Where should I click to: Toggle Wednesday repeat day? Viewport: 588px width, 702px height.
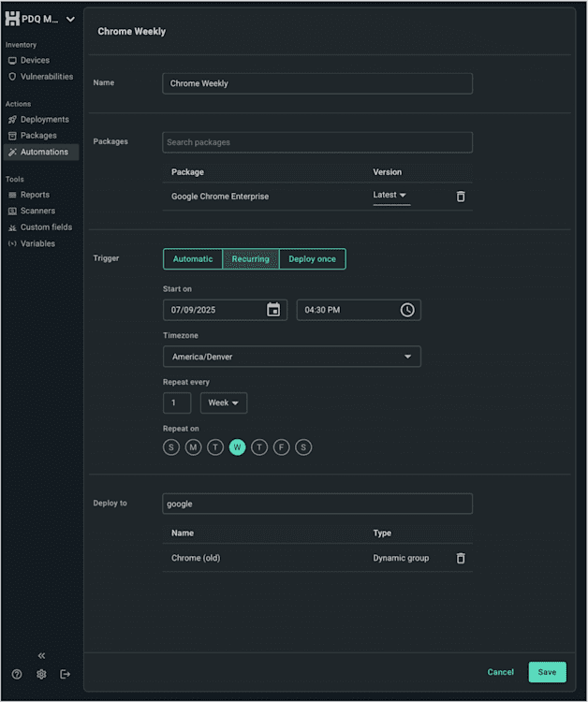pos(237,447)
